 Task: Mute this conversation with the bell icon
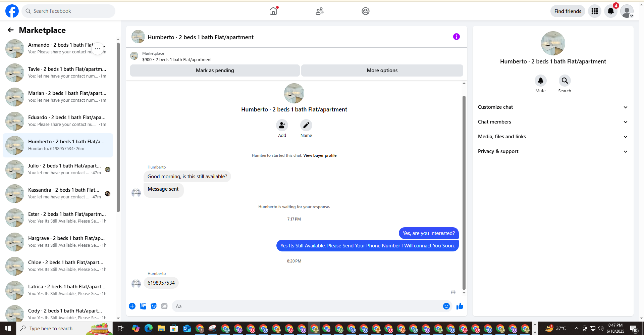coord(541,81)
